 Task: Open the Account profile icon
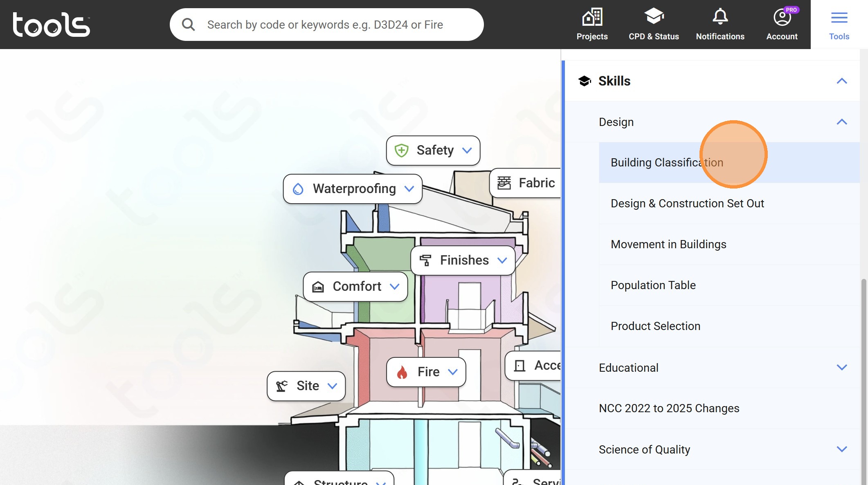(782, 17)
